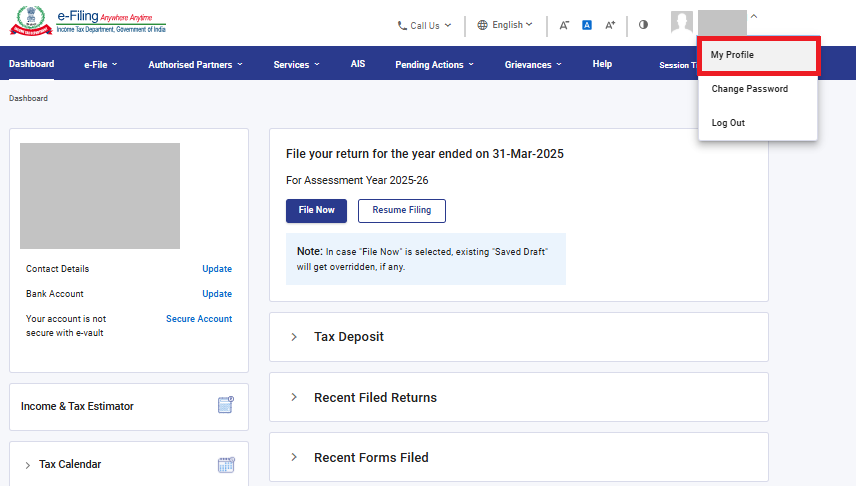Click Log Out in the user menu
Screen dimensions: 856x486
[728, 123]
